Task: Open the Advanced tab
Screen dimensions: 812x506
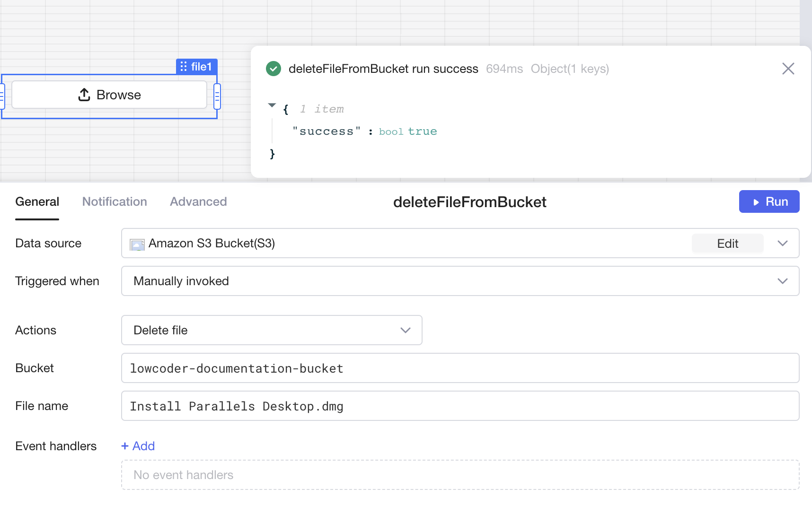Action: coord(198,202)
